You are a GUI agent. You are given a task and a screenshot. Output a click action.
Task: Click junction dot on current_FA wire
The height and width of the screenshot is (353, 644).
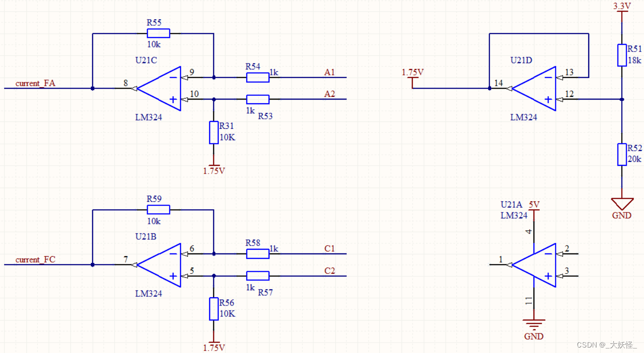tap(93, 88)
